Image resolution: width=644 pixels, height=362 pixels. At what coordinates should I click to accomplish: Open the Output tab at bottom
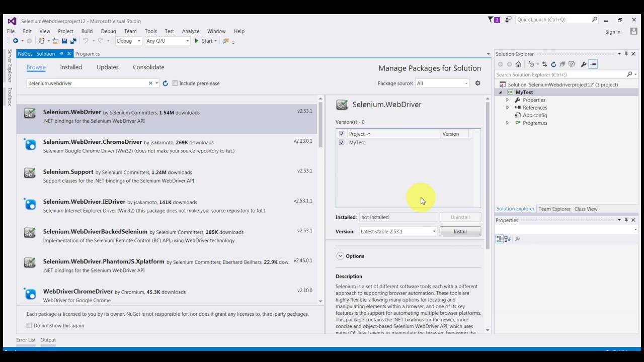(x=48, y=340)
